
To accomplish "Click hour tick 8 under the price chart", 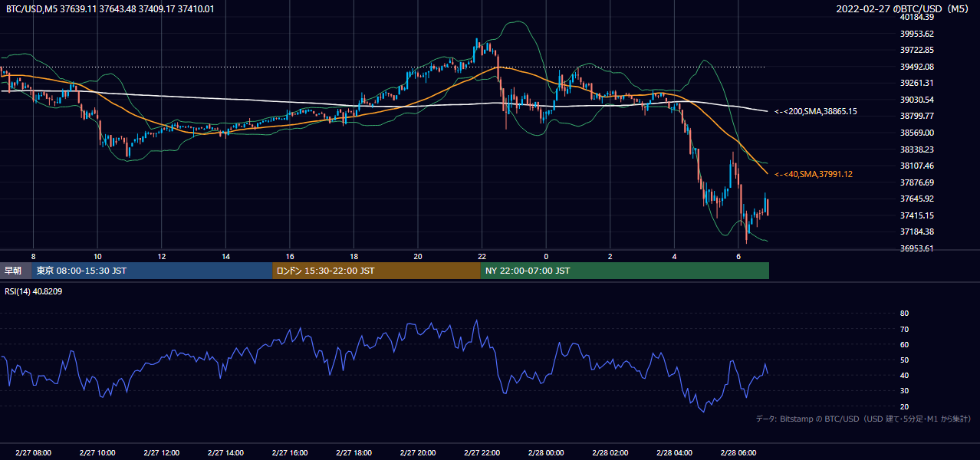I will [x=33, y=256].
